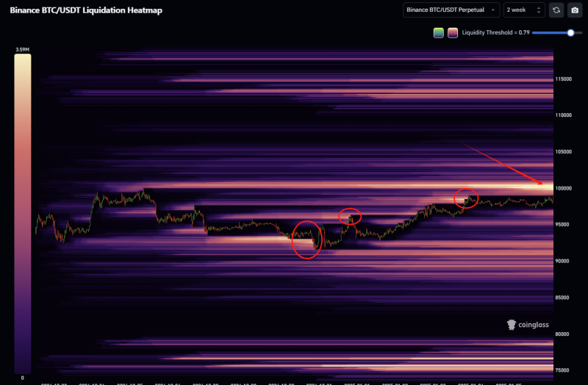This screenshot has height=385, width=588.
Task: Click the Liquidity Threshold slider handle
Action: pyautogui.click(x=570, y=33)
